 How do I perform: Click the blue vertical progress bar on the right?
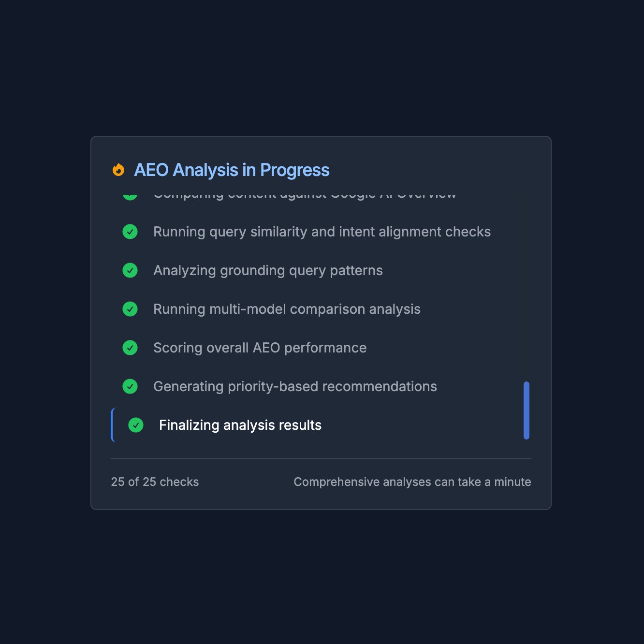pyautogui.click(x=527, y=411)
